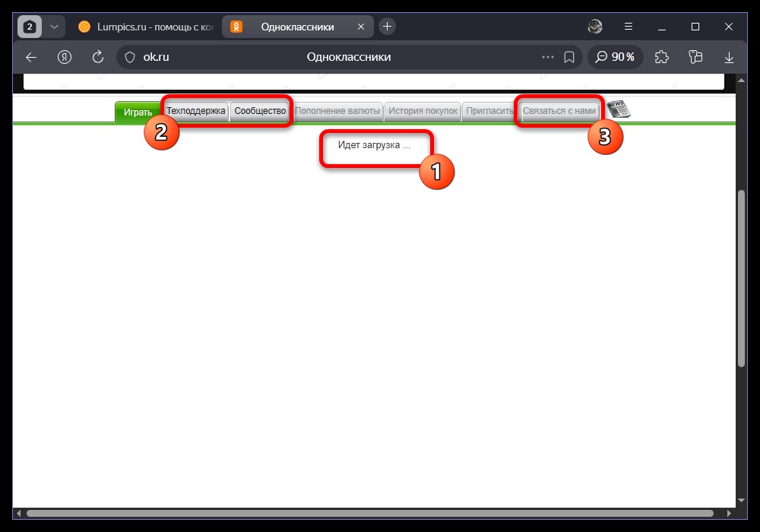Screen dimensions: 760x532
Task: Close the Одноклассники tab
Action: pyautogui.click(x=360, y=27)
